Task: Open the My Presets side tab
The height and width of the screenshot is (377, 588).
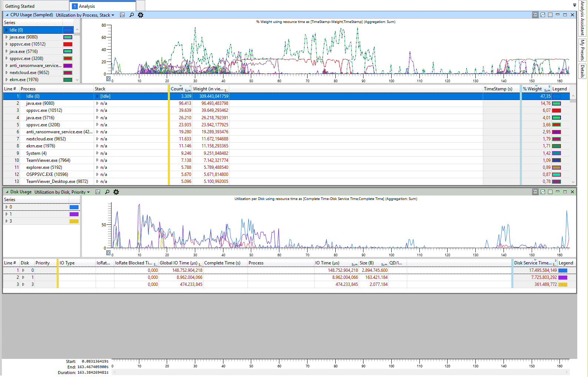Action: [582, 50]
